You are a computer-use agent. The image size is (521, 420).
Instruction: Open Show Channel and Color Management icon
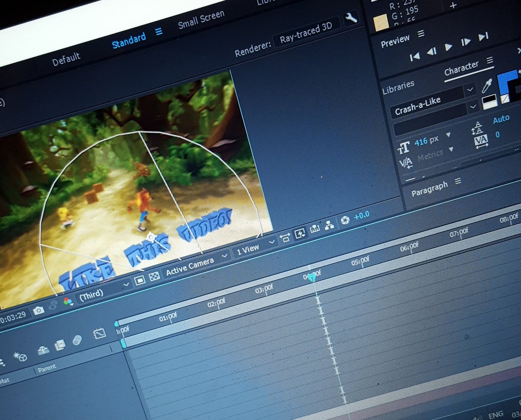click(68, 301)
